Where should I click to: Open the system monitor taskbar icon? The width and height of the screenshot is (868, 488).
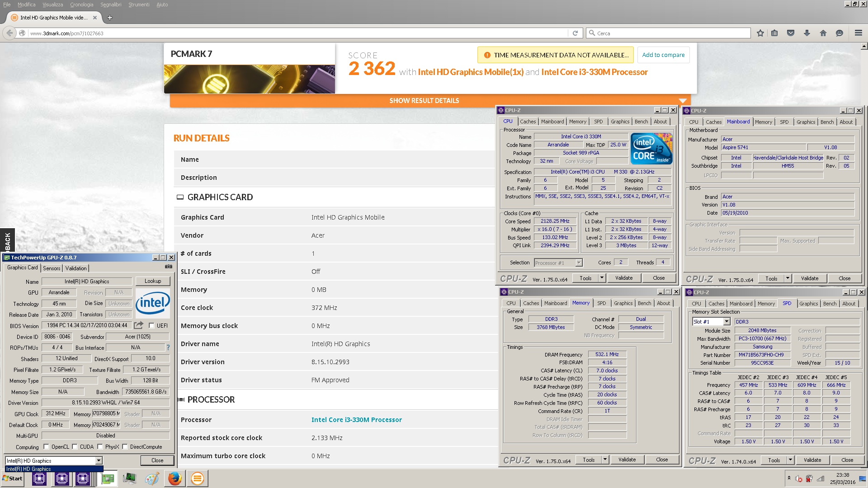pyautogui.click(x=130, y=479)
